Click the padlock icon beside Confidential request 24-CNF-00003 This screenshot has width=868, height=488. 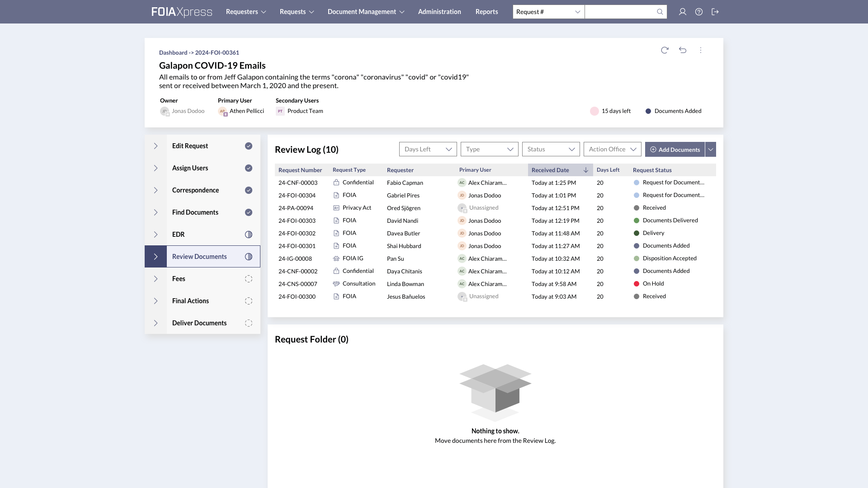(x=336, y=183)
